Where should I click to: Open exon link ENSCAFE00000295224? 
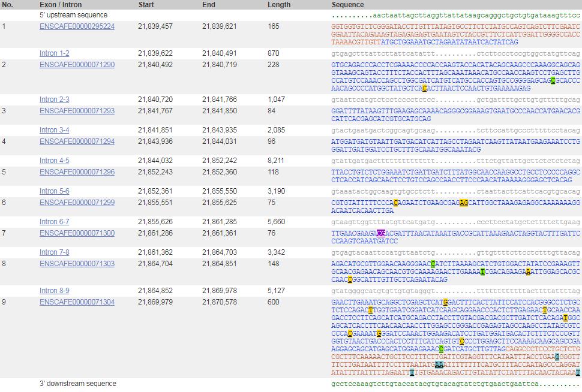77,27
